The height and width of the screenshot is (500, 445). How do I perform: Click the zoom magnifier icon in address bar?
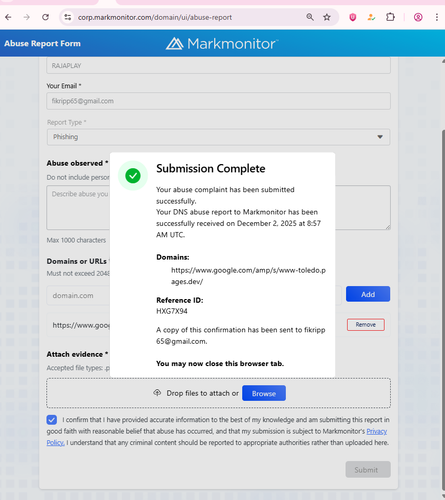(310, 17)
